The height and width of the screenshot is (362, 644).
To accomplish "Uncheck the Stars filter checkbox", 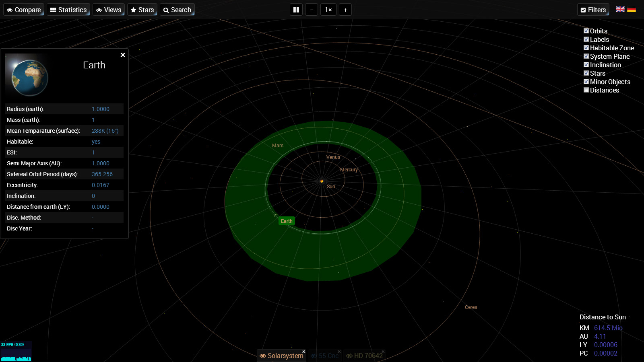I will [x=586, y=73].
